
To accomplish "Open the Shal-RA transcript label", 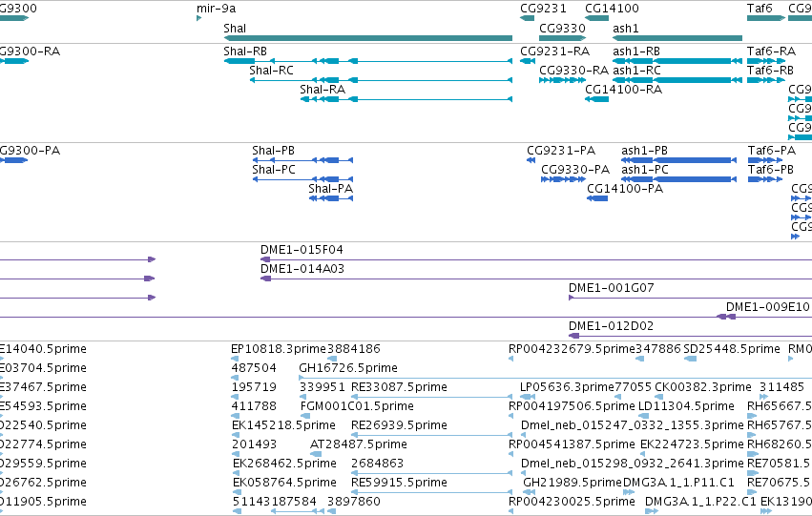I will [323, 90].
